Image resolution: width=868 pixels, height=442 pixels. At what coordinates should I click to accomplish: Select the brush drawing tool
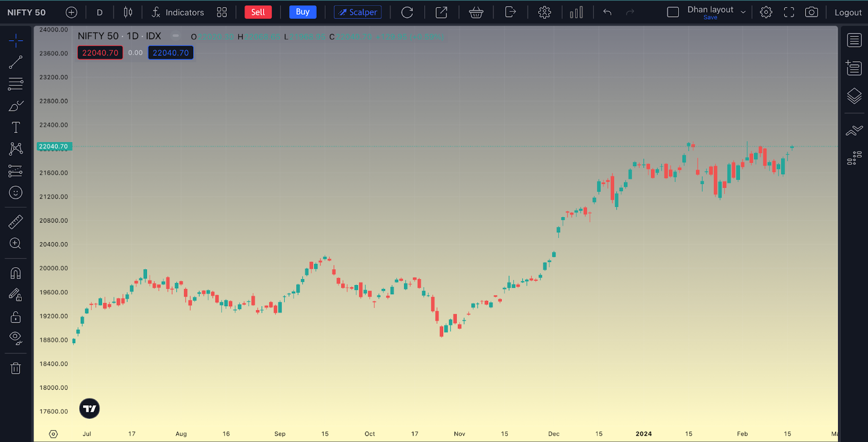(16, 106)
